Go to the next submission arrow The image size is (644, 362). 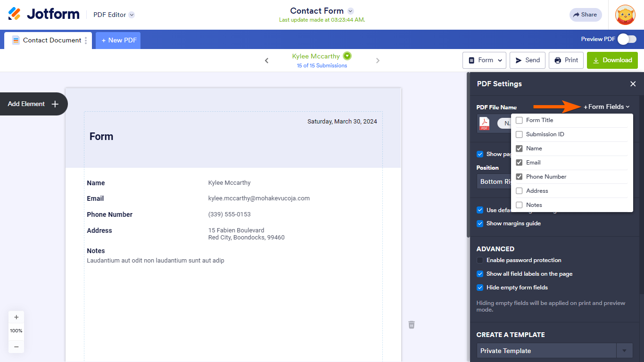(378, 60)
